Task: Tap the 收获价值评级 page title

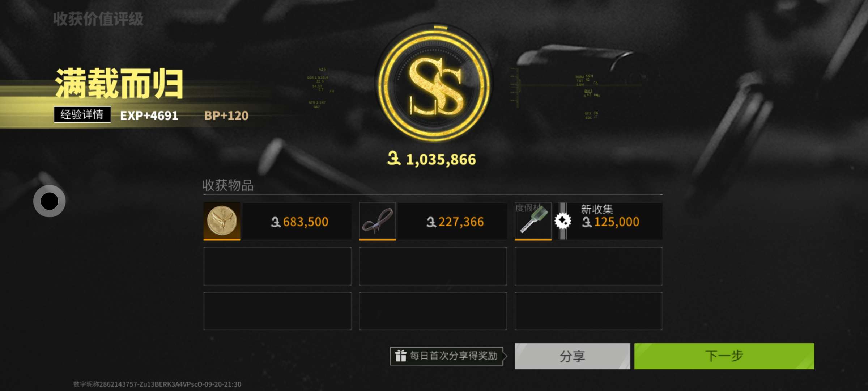Action: coord(98,19)
